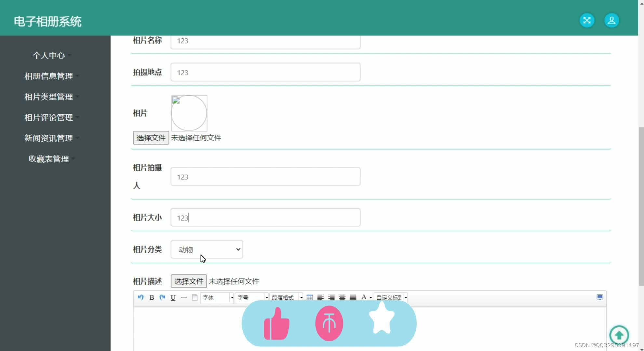Viewport: 644px width, 351px height.
Task: Click the blank page template icon
Action: [195, 297]
